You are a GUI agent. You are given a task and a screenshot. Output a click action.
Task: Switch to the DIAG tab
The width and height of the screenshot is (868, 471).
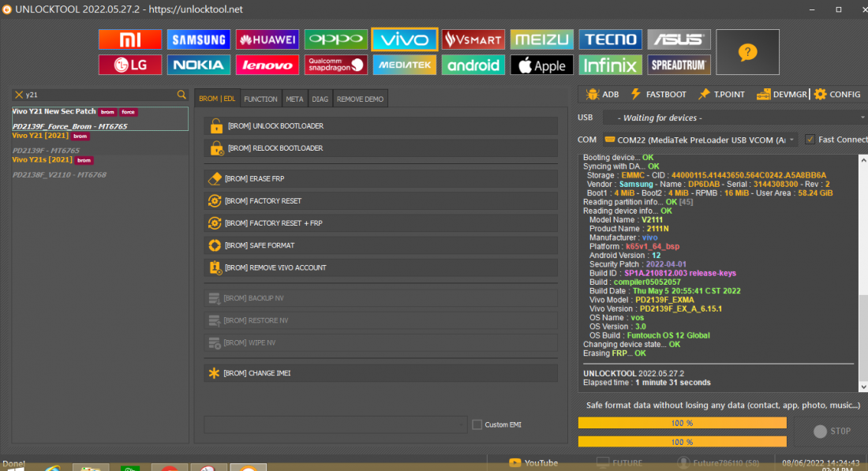click(320, 99)
